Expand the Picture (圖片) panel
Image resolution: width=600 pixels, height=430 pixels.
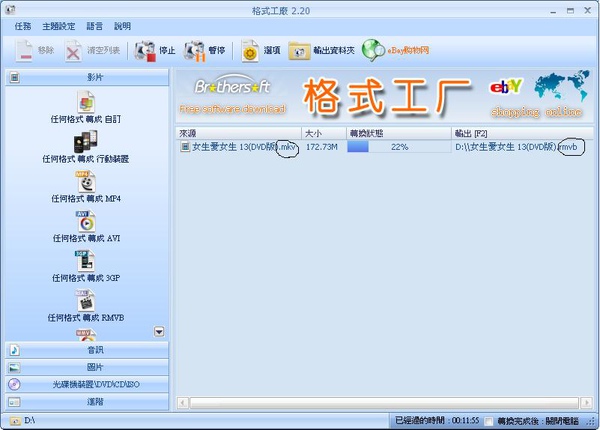pyautogui.click(x=87, y=367)
